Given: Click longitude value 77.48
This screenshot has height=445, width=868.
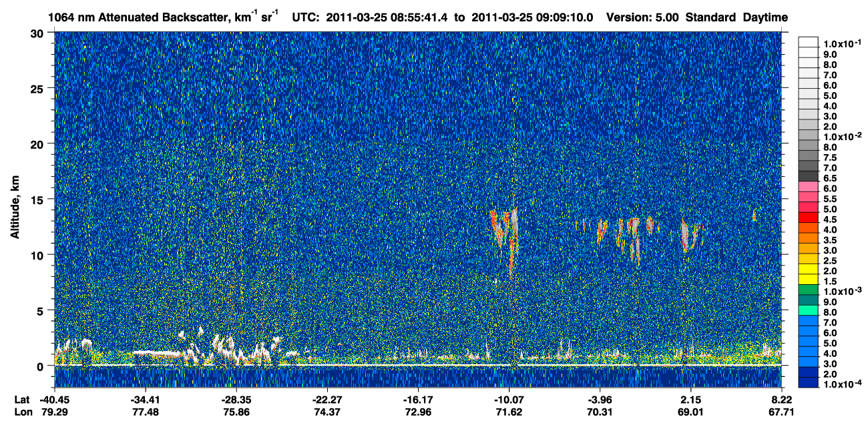Looking at the screenshot, I should tap(145, 412).
